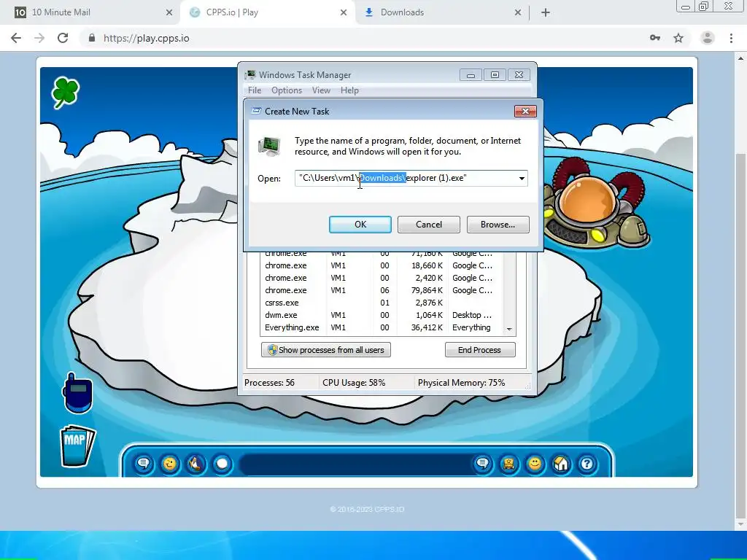Go back with the back arrow

click(x=16, y=38)
